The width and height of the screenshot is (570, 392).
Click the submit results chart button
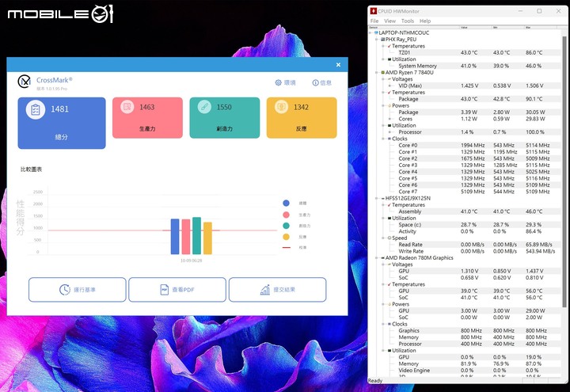pos(277,290)
